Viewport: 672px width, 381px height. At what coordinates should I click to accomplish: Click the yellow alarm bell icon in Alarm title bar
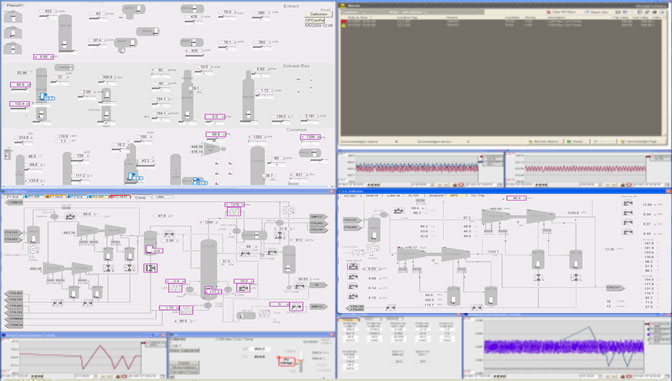[343, 6]
